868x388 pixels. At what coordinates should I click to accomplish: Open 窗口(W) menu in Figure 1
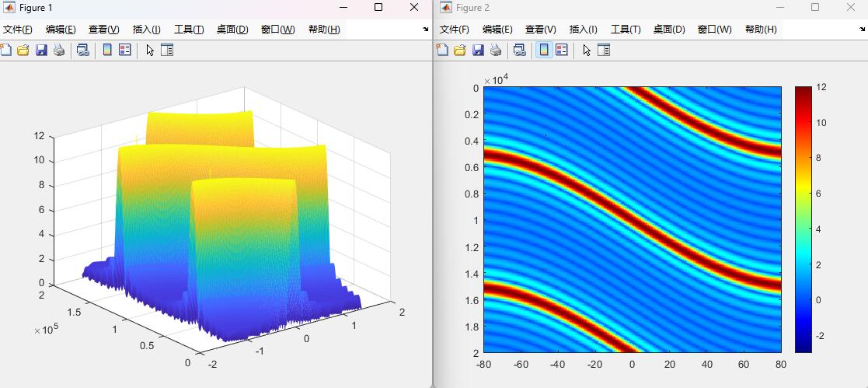click(278, 30)
